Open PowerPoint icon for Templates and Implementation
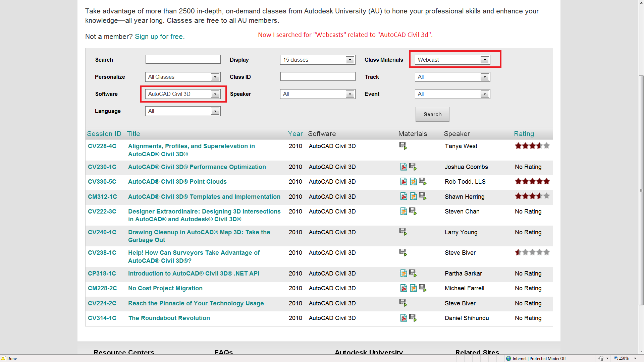The image size is (644, 362). [x=413, y=196]
